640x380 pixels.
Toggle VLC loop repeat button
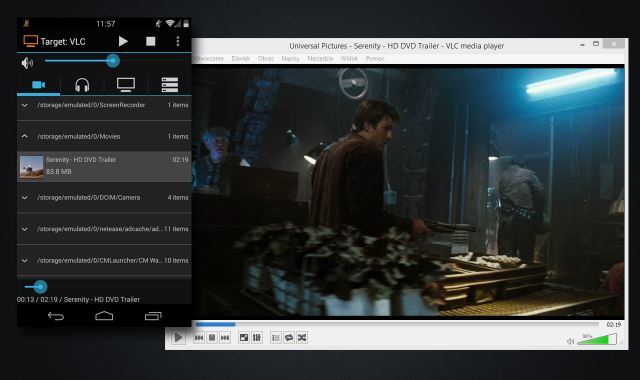point(289,338)
